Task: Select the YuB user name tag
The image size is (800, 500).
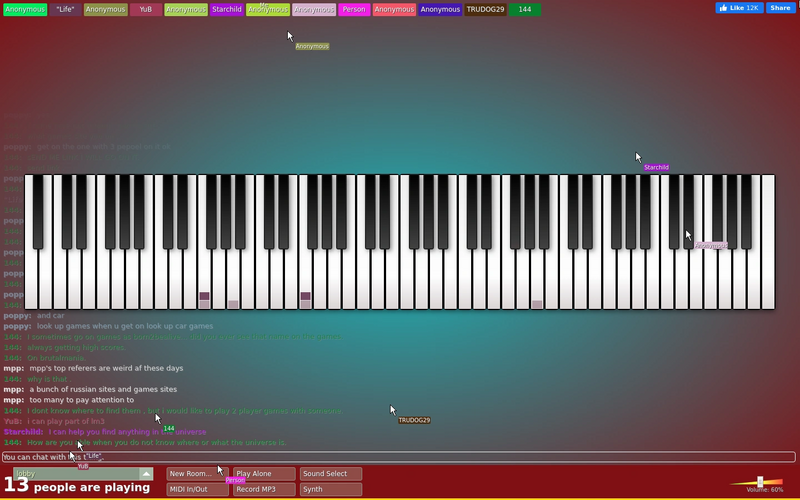Action: click(x=146, y=9)
